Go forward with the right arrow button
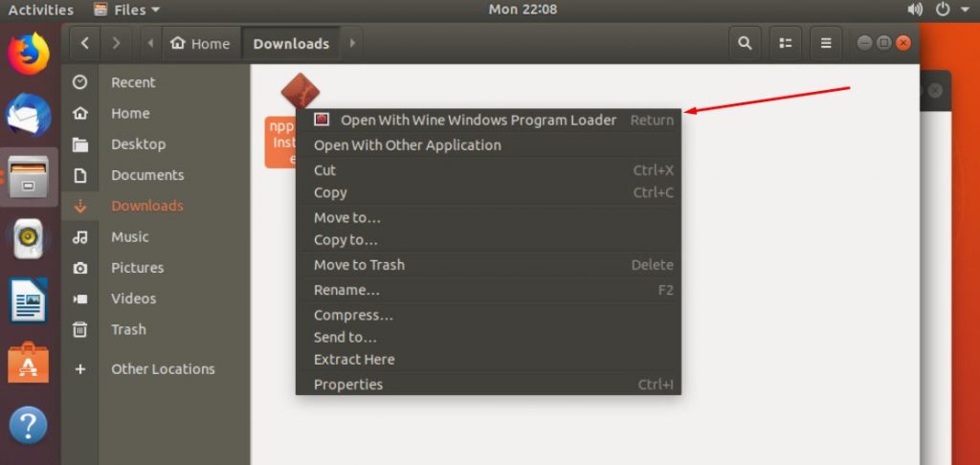Viewport: 980px width, 465px height. pyautogui.click(x=116, y=43)
